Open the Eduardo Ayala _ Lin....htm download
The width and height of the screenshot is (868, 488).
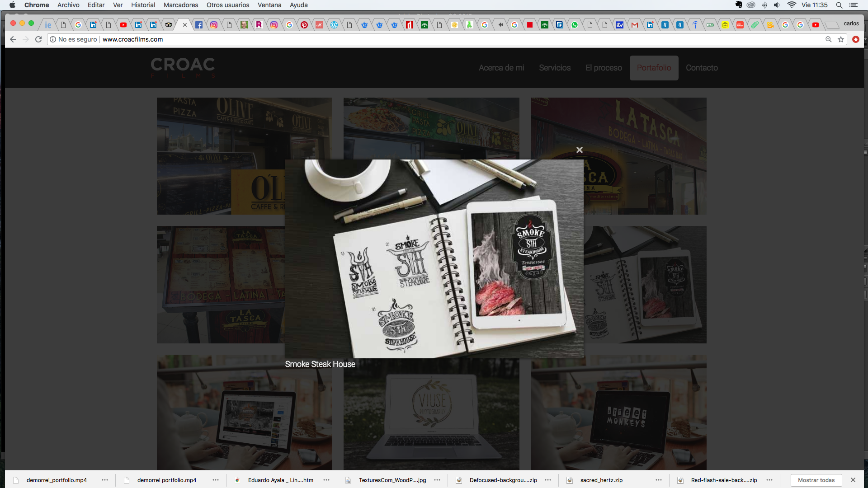point(280,480)
